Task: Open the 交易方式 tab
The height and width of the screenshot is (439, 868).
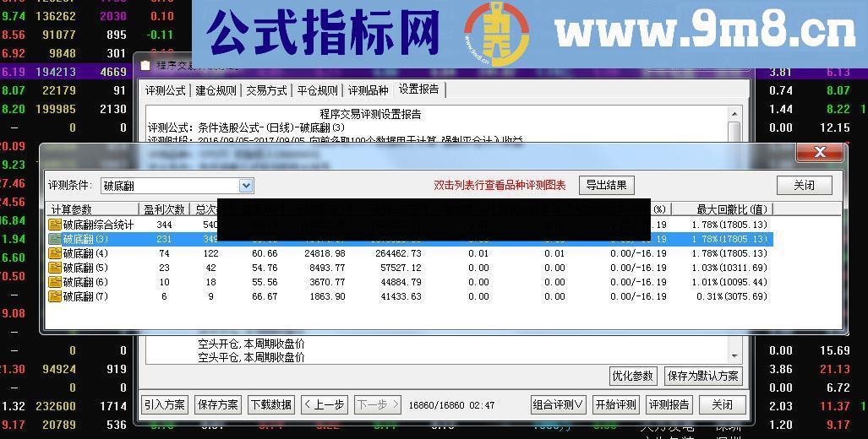Action: point(266,90)
